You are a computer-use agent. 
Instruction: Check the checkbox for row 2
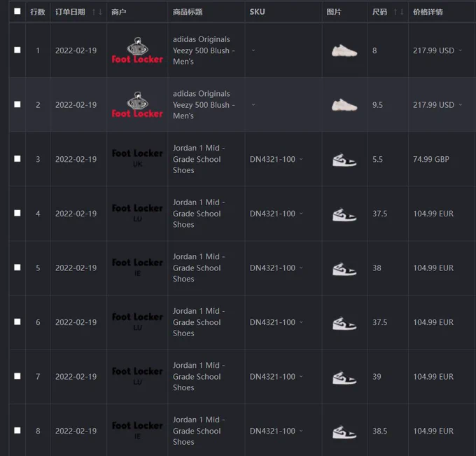[x=17, y=104]
